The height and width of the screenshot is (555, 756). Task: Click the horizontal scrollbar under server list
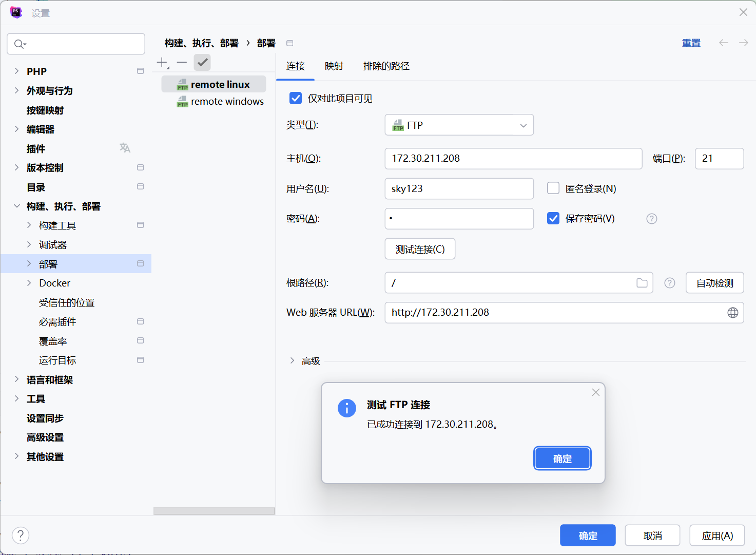pos(214,511)
